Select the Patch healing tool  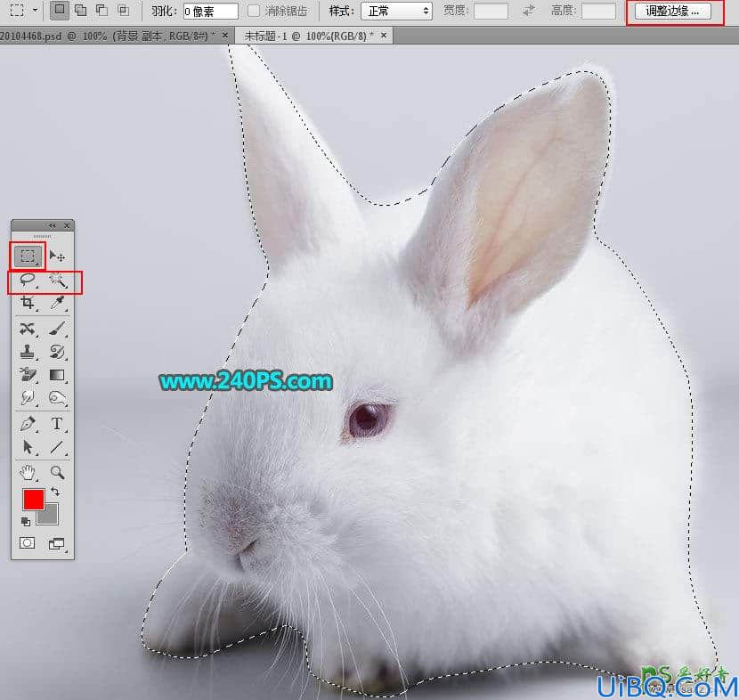point(28,328)
